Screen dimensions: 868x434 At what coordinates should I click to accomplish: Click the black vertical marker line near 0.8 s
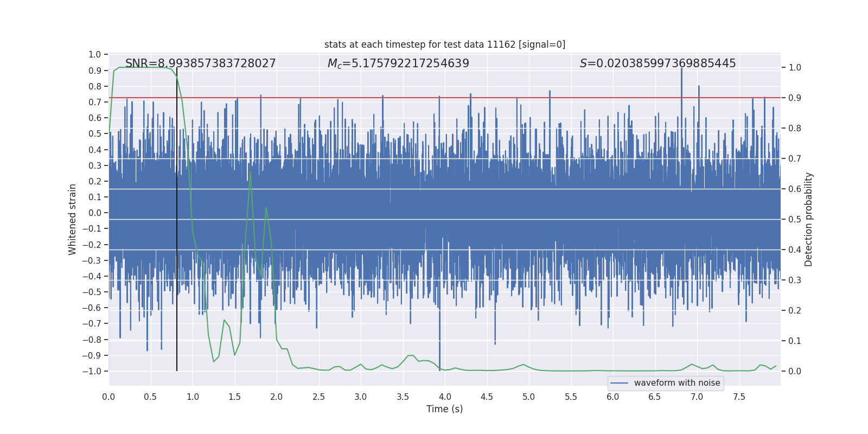click(x=177, y=219)
